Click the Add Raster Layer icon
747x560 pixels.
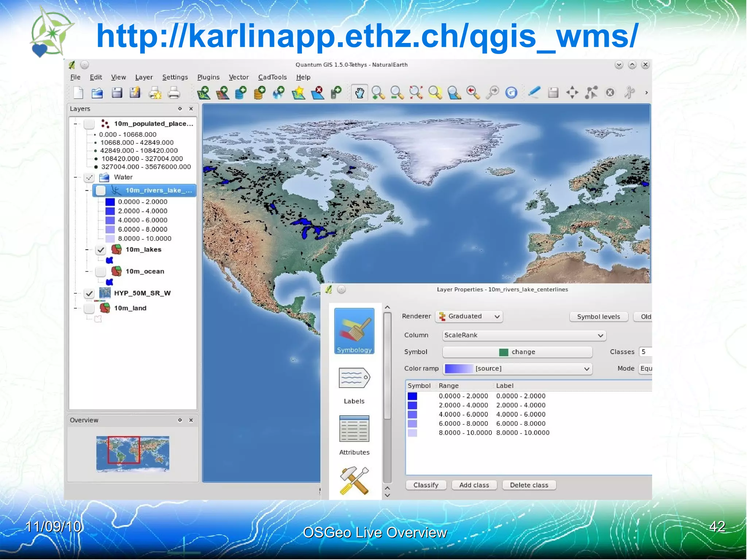223,93
